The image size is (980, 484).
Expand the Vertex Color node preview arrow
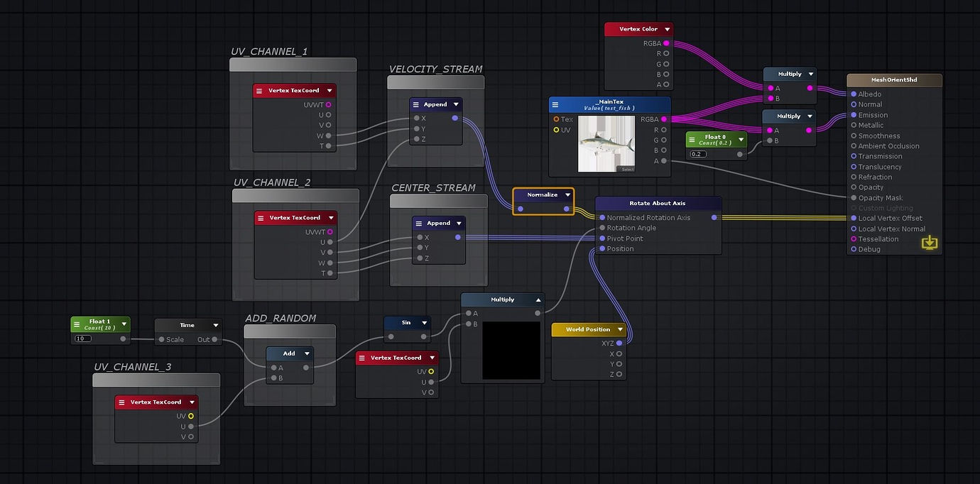coord(667,29)
